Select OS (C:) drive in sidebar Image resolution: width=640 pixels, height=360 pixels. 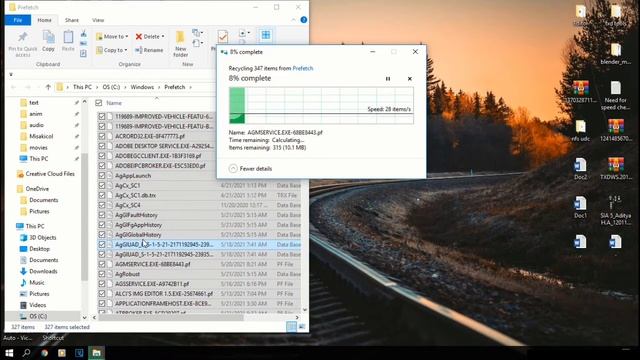tap(38, 316)
